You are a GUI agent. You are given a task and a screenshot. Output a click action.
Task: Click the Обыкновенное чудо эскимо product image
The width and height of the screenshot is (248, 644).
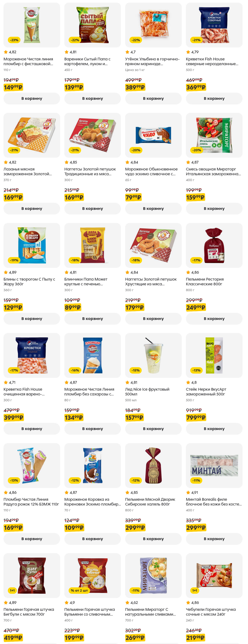pos(153,135)
